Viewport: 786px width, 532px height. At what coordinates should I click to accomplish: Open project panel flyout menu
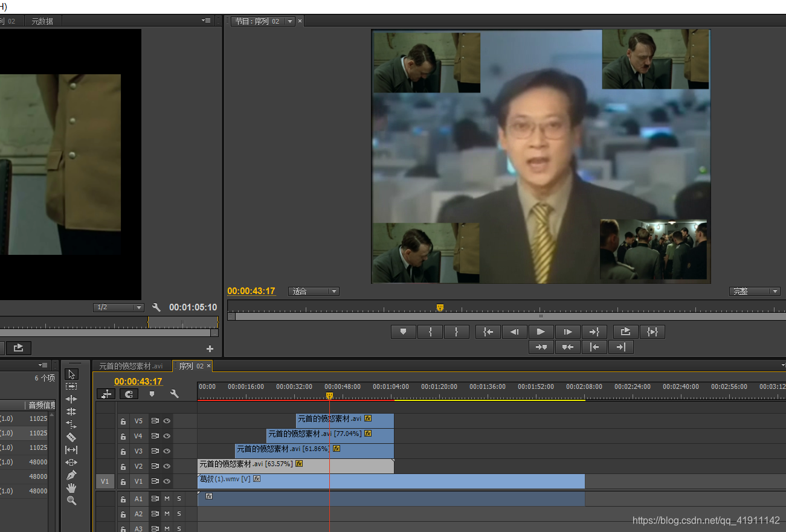[43, 365]
